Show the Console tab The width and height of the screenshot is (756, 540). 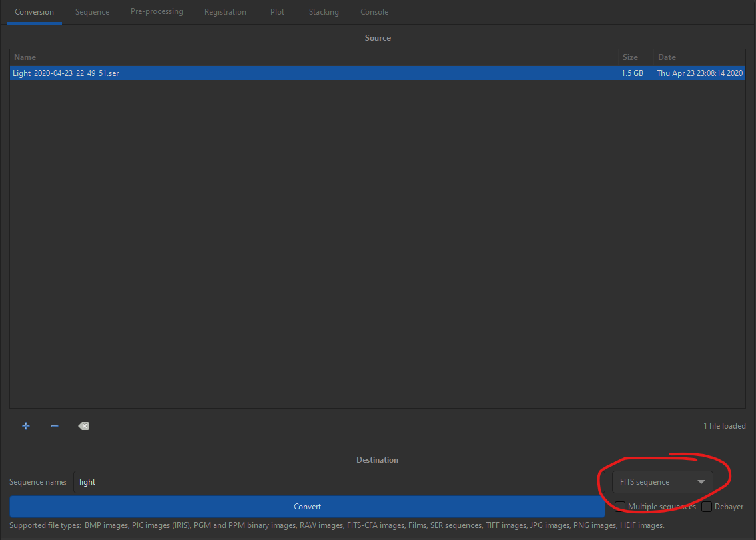tap(374, 12)
